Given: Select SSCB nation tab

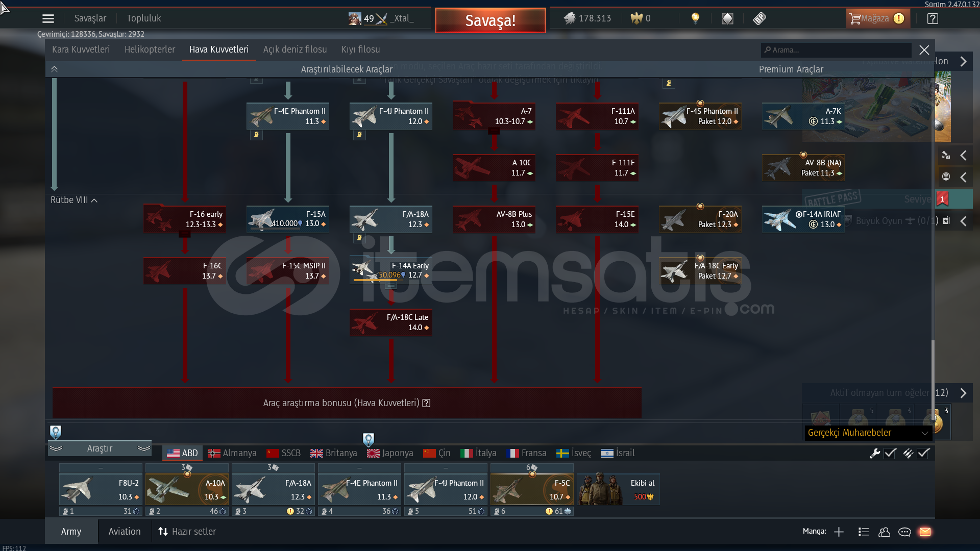Looking at the screenshot, I should 283,453.
